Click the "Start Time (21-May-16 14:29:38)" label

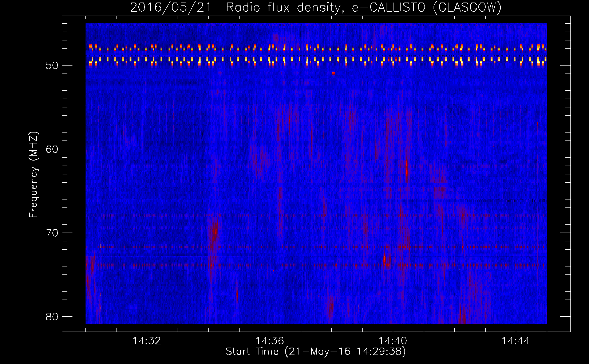click(316, 352)
